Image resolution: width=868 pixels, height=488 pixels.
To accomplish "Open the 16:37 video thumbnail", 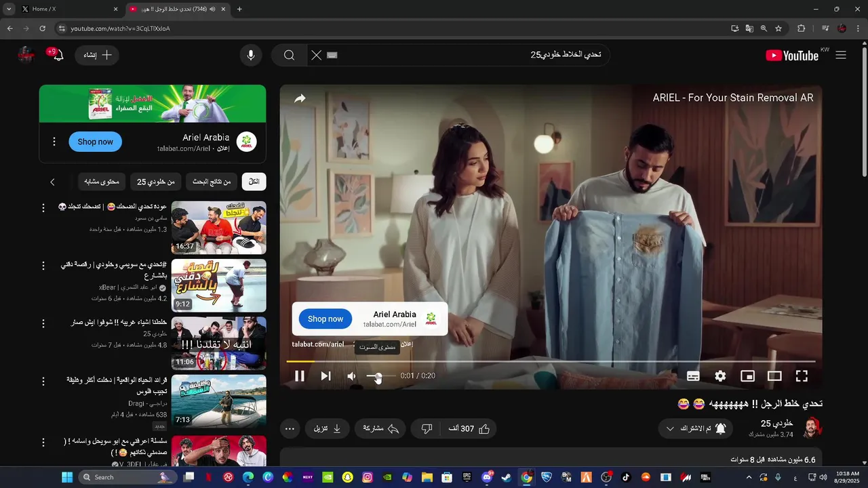I will pos(219,228).
